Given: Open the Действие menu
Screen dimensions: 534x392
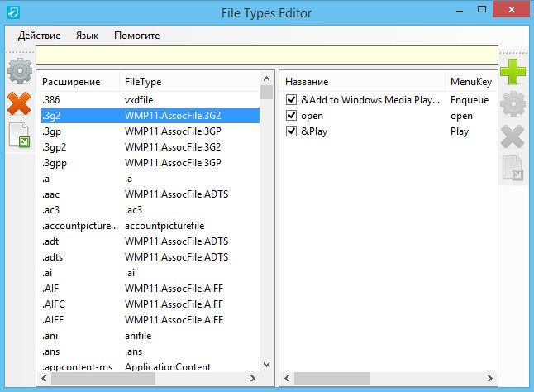Looking at the screenshot, I should [x=39, y=36].
